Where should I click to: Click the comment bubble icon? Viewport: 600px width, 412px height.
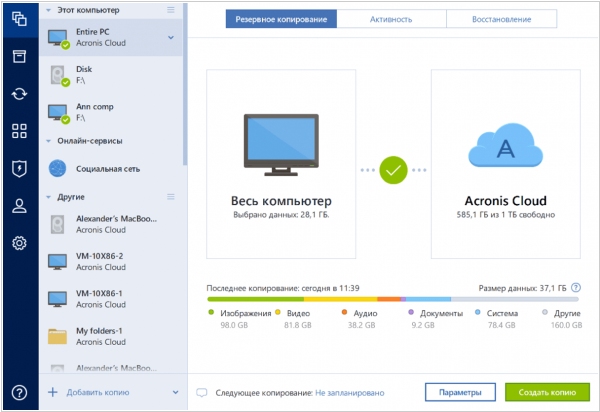click(202, 393)
